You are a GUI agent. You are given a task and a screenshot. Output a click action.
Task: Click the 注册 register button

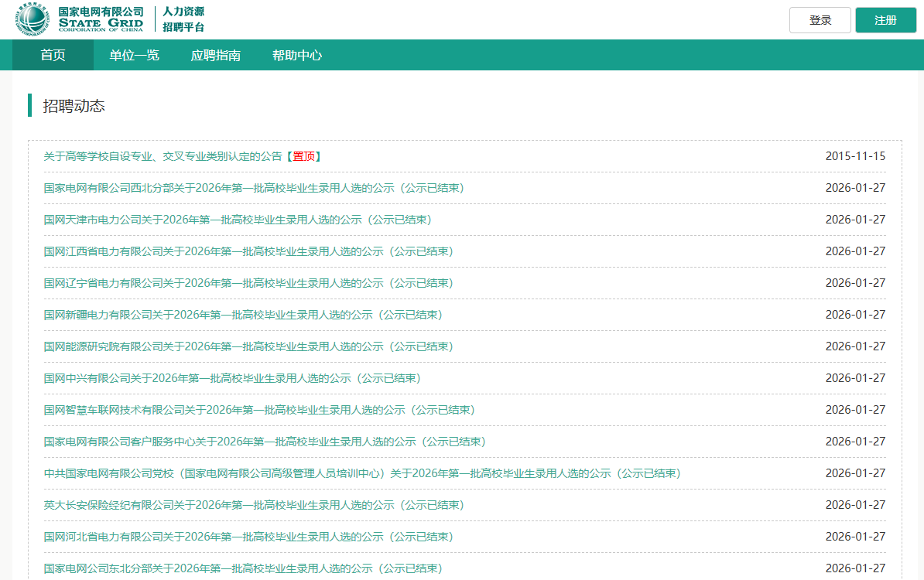coord(885,20)
